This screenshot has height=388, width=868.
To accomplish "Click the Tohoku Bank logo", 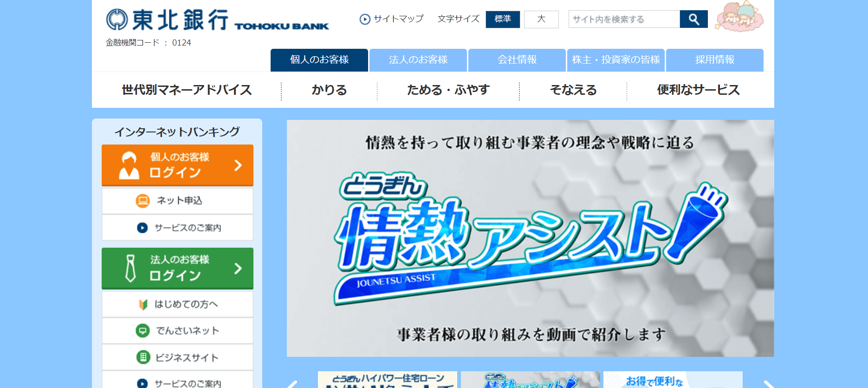I will 217,20.
